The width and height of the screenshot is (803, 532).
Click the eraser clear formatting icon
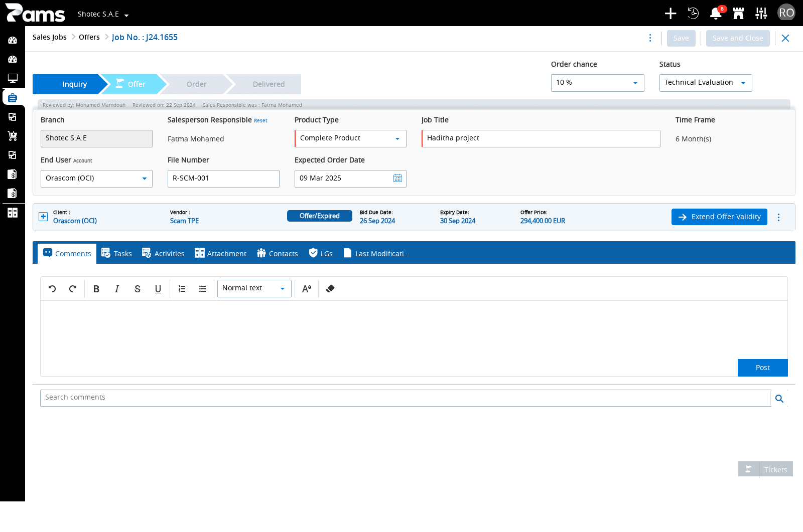pyautogui.click(x=330, y=289)
